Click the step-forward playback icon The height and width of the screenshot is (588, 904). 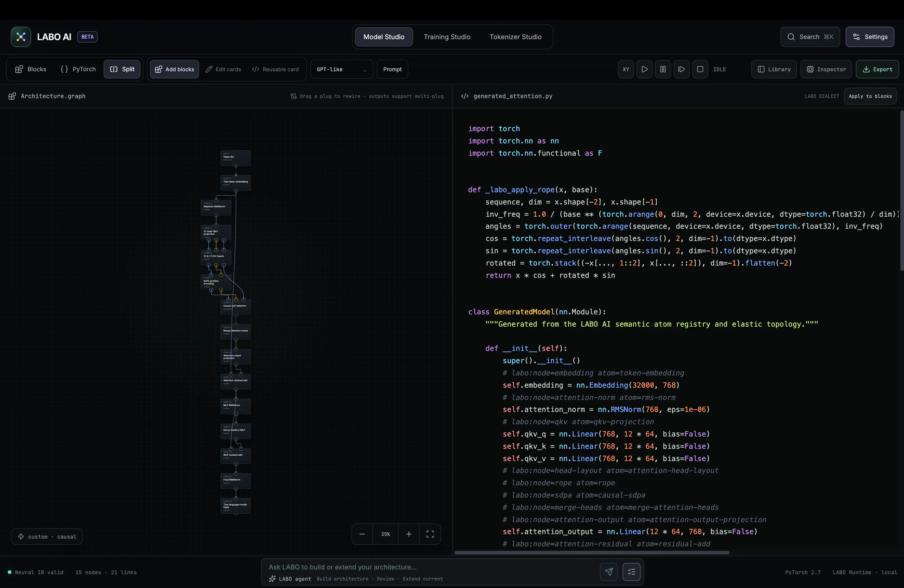tap(681, 69)
